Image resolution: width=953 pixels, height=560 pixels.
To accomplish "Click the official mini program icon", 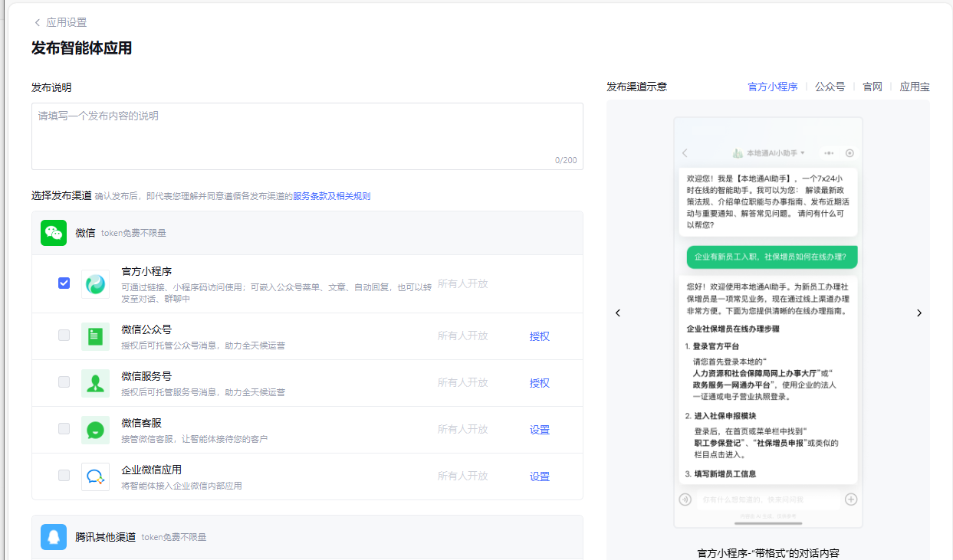I will tap(96, 284).
